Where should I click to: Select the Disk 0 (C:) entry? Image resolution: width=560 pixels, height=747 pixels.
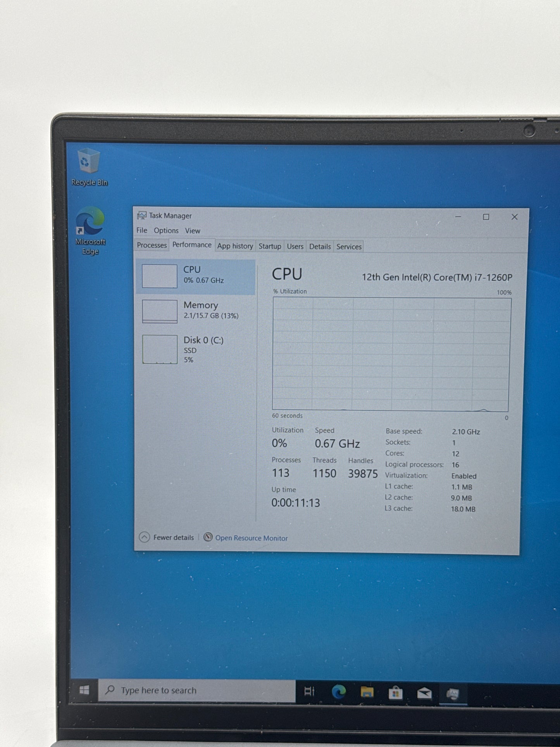[195, 349]
